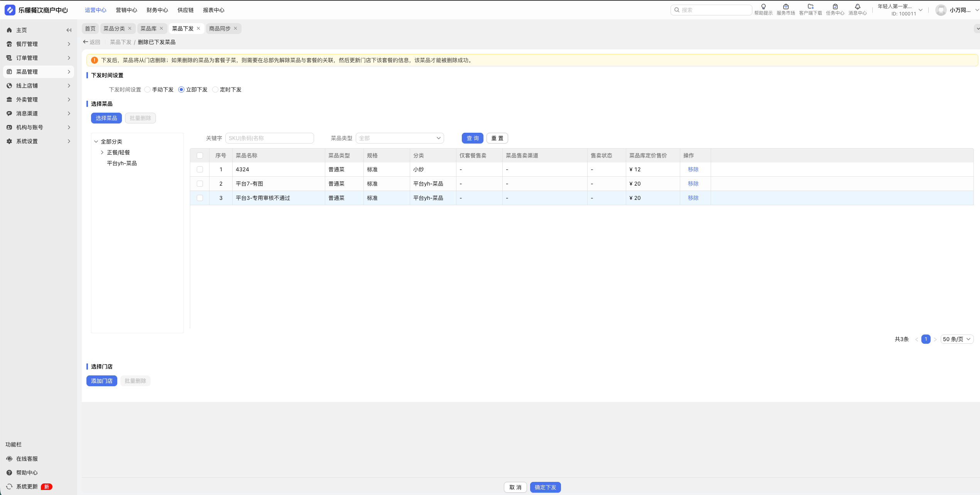Select the 定时下发 radio option
980x495 pixels.
coord(215,90)
